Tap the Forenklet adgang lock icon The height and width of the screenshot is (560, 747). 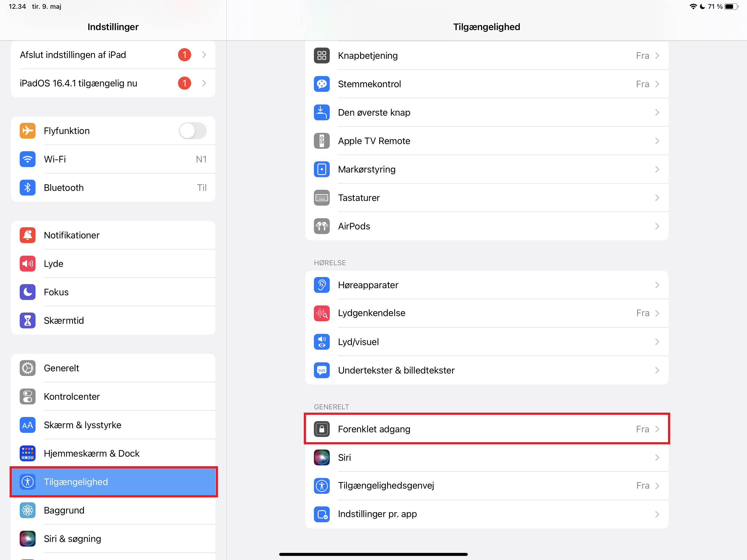point(322,429)
